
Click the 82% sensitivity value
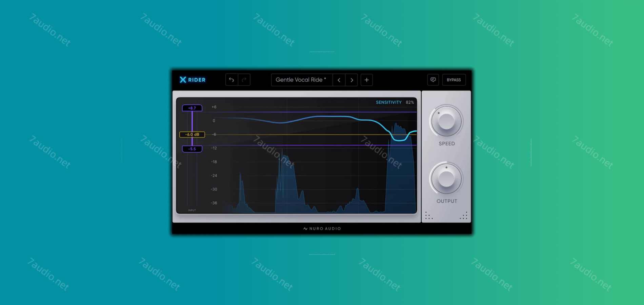pos(410,102)
